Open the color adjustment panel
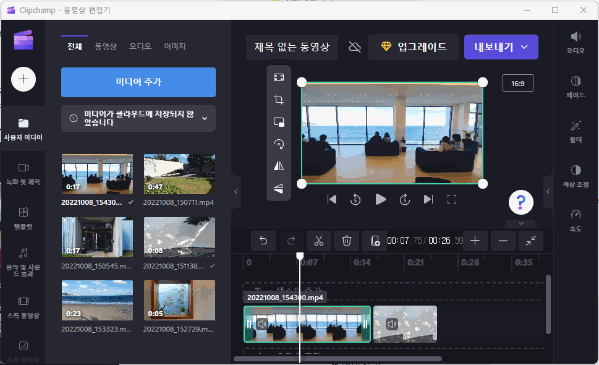The image size is (599, 365). 575,176
